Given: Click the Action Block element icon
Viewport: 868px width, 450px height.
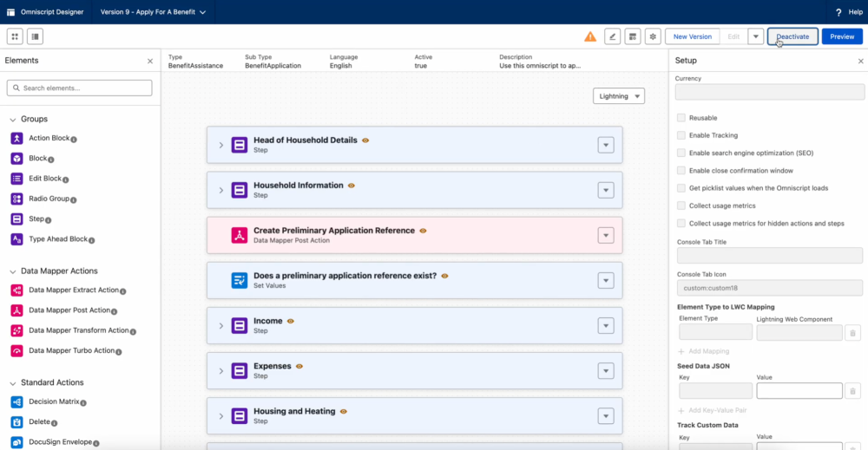Looking at the screenshot, I should coord(16,139).
